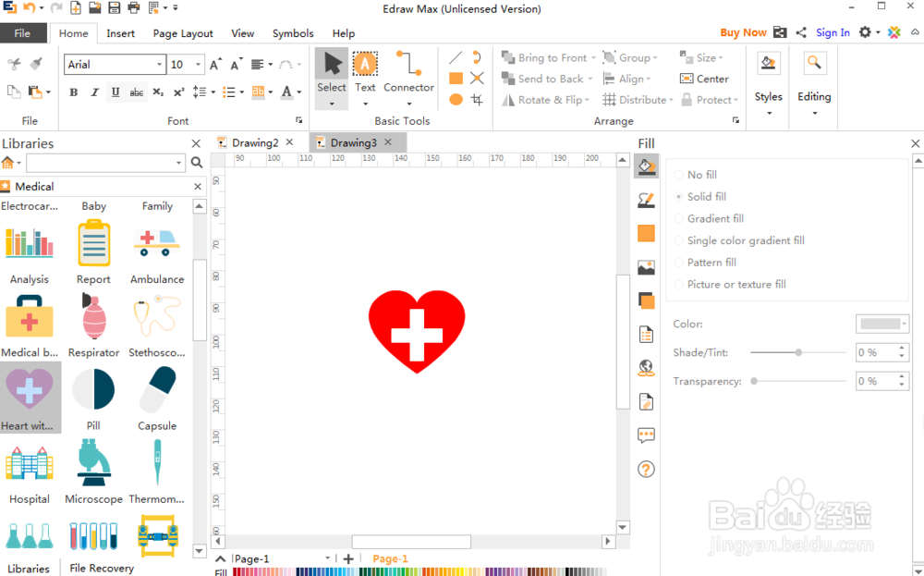Select the No fill option
924x576 pixels.
696,175
